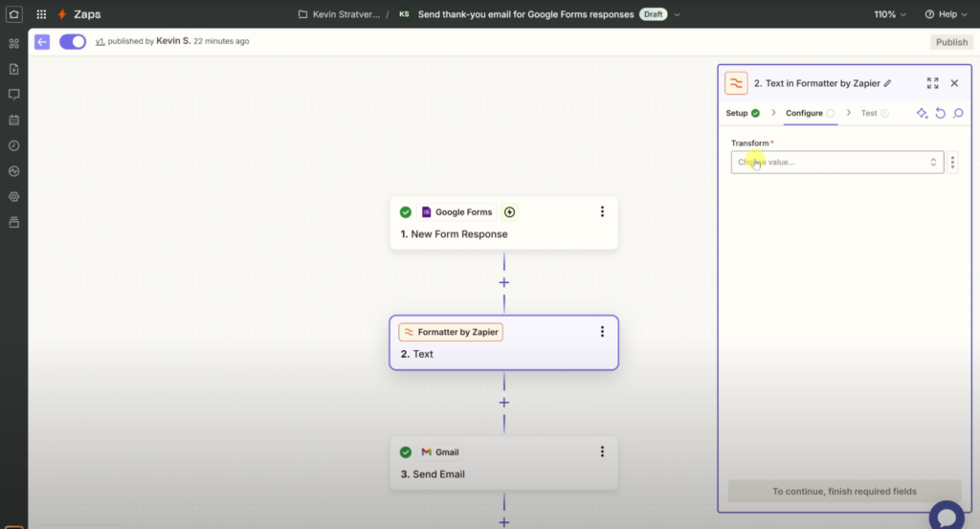This screenshot has height=529, width=980.
Task: Click the refresh fields icon
Action: pos(940,113)
